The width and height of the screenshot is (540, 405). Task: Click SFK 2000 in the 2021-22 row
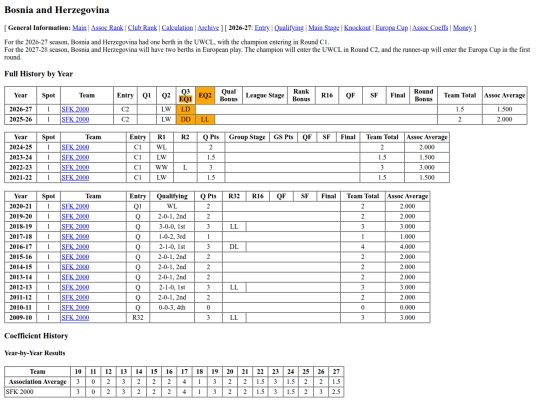75,178
